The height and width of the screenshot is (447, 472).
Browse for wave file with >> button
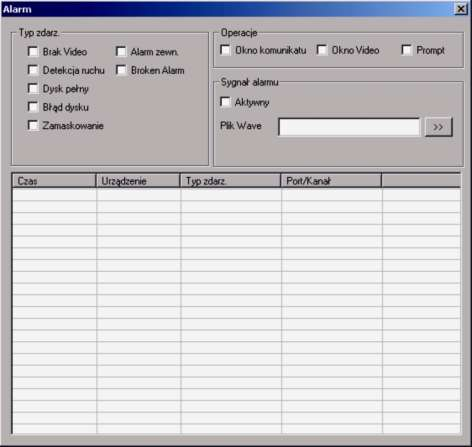438,127
